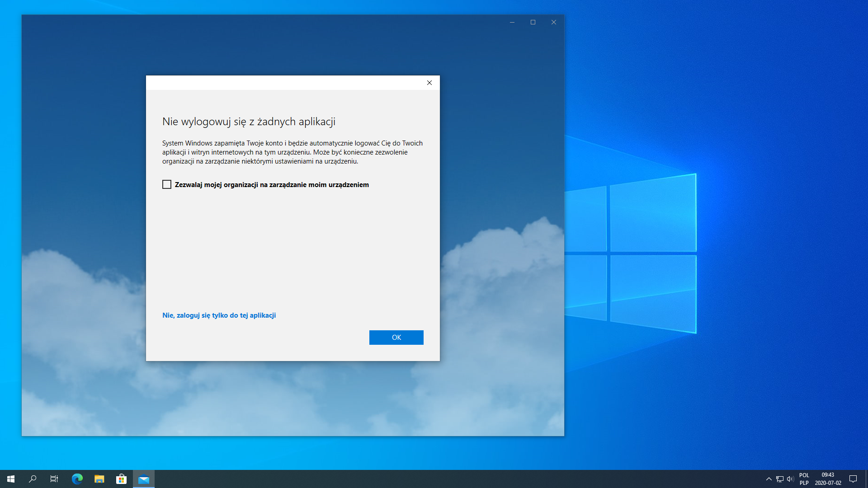
Task: Open the Action Center notifications
Action: [853, 479]
